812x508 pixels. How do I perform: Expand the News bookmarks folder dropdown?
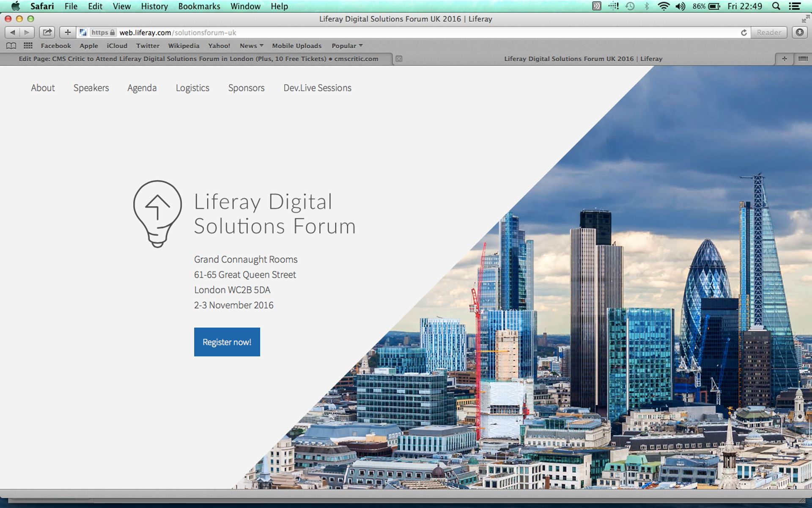pyautogui.click(x=251, y=46)
